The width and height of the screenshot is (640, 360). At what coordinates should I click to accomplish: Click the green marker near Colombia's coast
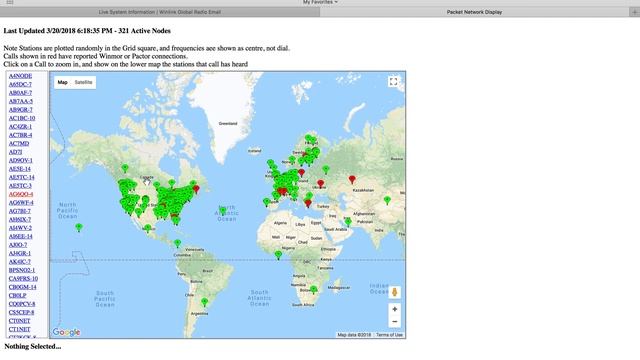point(177,244)
